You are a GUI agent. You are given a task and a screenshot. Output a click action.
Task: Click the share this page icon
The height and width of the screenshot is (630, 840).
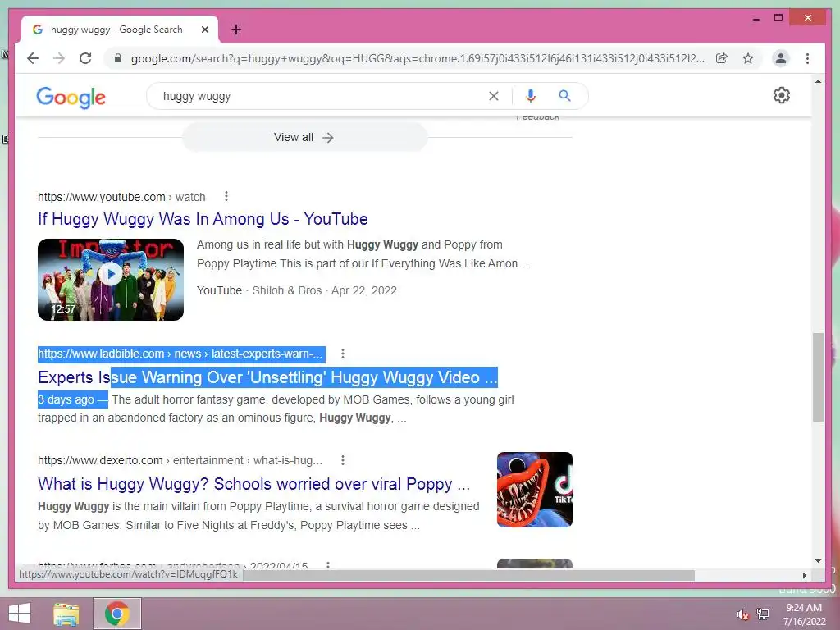[722, 58]
